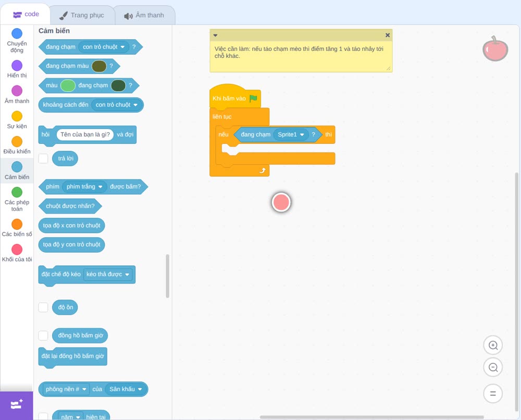This screenshot has height=420, width=521.
Task: Click the apple sprite watermark thumbnail
Action: pos(495,49)
